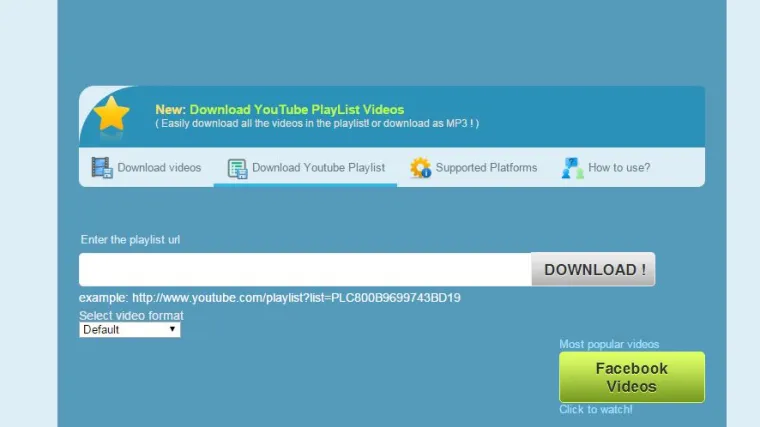Open the Supported Platforms tab
Screen dimensions: 760x427
tap(473, 168)
